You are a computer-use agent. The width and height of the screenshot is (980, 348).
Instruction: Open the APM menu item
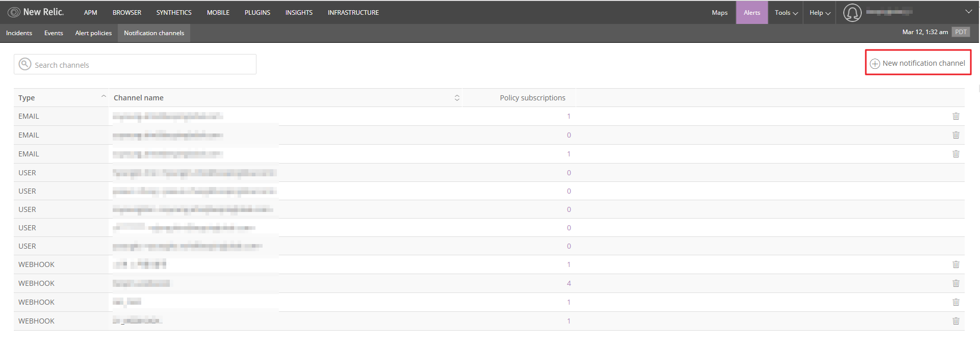click(x=90, y=13)
